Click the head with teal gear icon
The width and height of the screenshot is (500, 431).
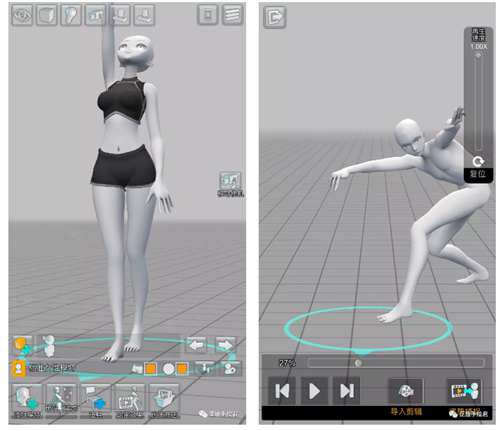[x=27, y=401]
